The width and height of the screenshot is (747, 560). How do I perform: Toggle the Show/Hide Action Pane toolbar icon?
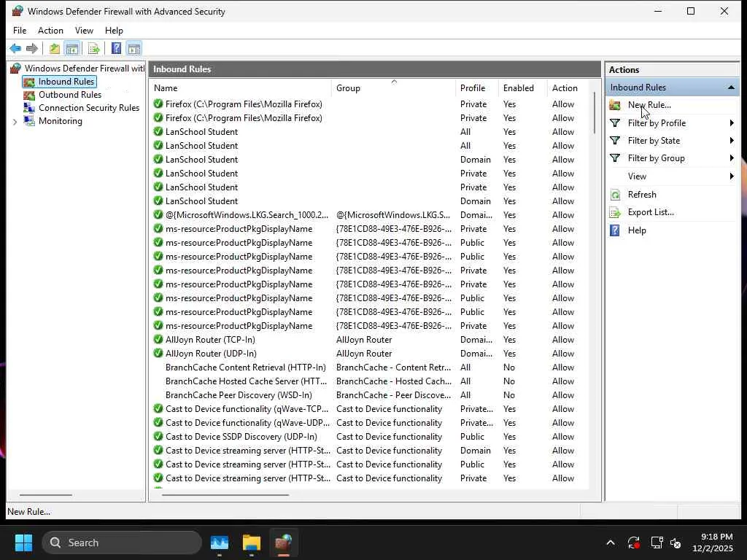point(134,49)
